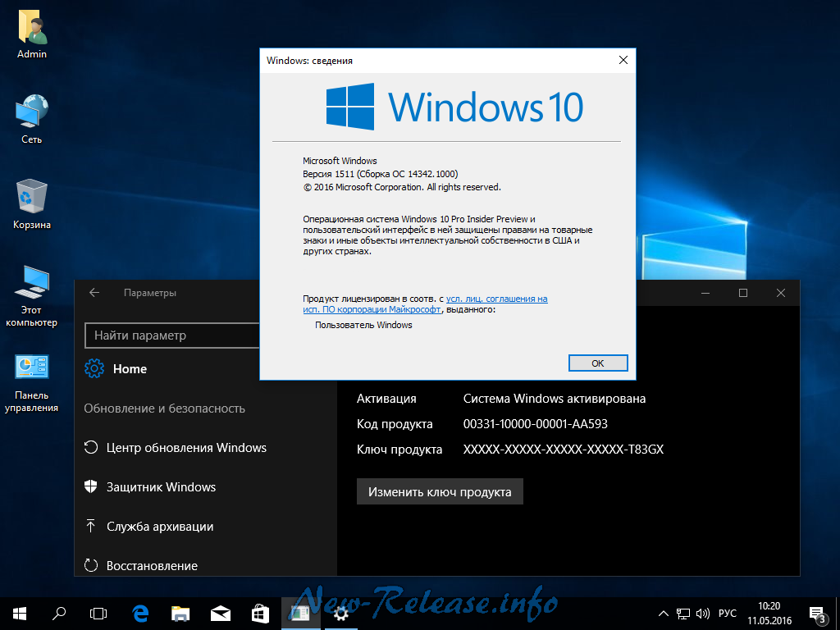Open Защитник Windows section
This screenshot has width=840, height=630.
(151, 487)
